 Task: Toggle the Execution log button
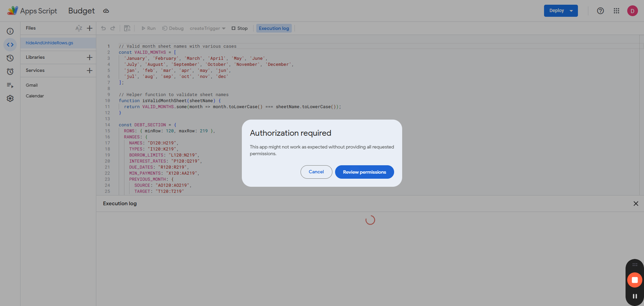[274, 28]
